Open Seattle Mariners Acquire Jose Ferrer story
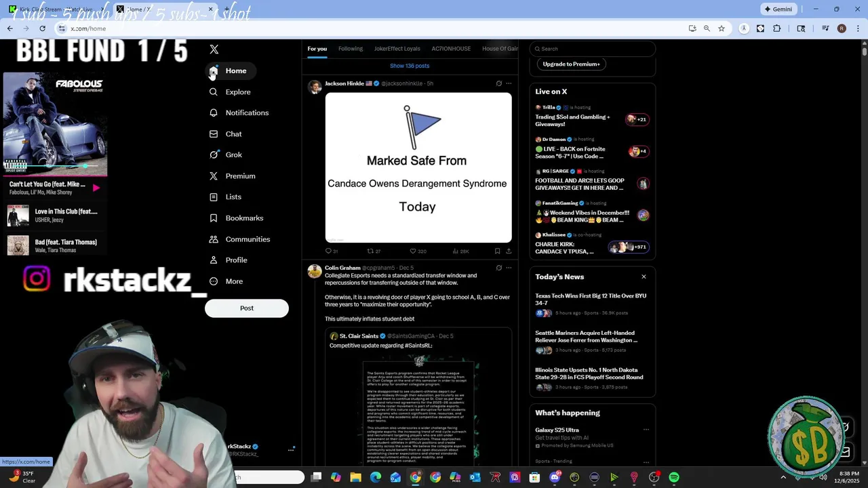Image resolution: width=868 pixels, height=488 pixels. tap(592, 342)
